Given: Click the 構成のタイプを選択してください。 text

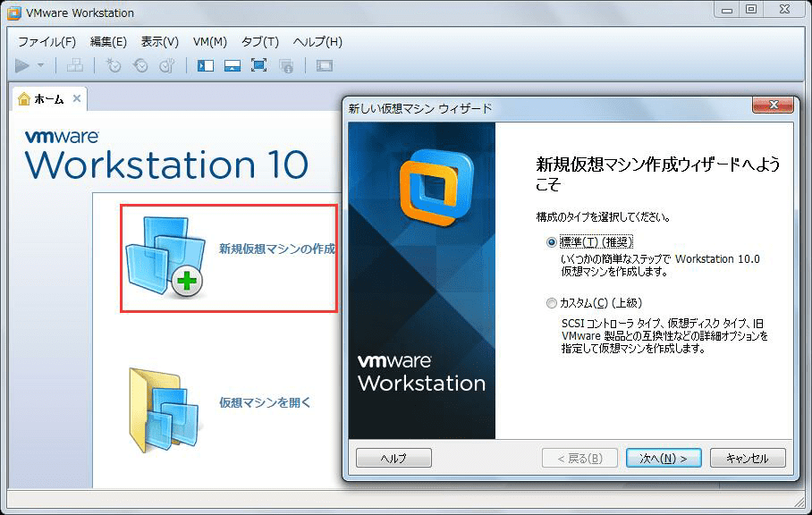Looking at the screenshot, I should click(604, 217).
